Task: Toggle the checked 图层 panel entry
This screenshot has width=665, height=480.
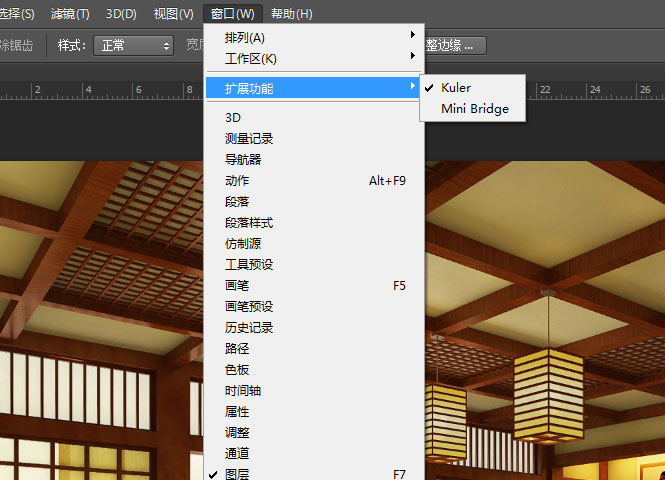Action: tap(237, 474)
